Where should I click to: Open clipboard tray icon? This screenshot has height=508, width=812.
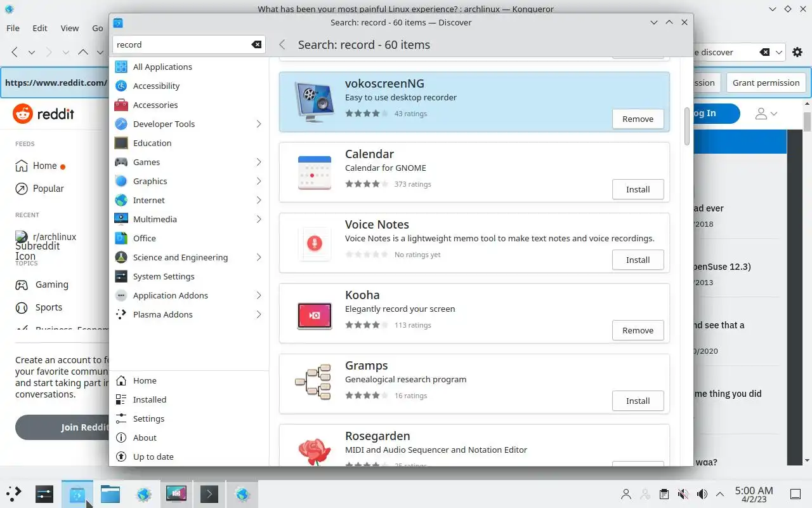pos(664,494)
